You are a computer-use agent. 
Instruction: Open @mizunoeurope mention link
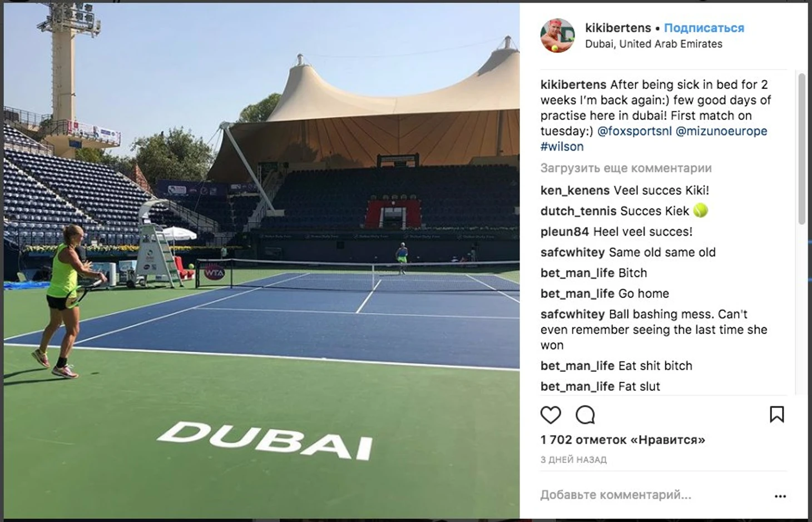tap(721, 131)
